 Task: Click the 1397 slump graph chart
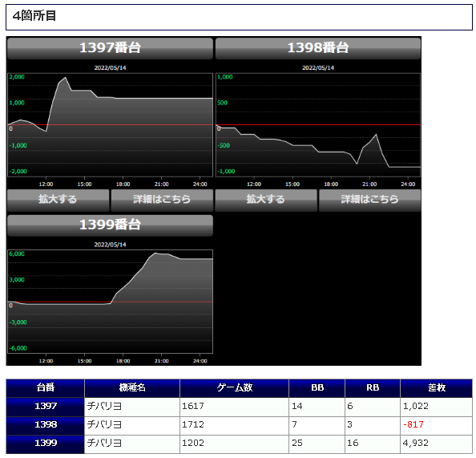tap(110, 124)
